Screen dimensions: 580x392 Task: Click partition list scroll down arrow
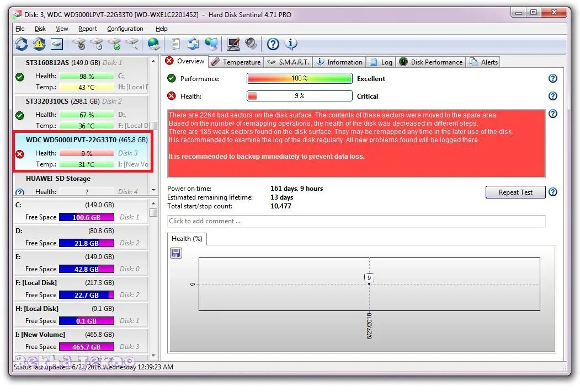pyautogui.click(x=153, y=356)
